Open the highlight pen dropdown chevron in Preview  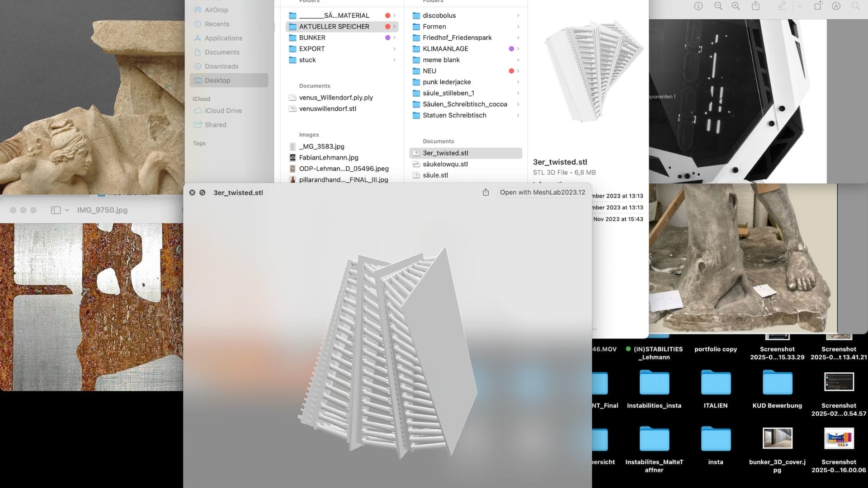pyautogui.click(x=799, y=6)
